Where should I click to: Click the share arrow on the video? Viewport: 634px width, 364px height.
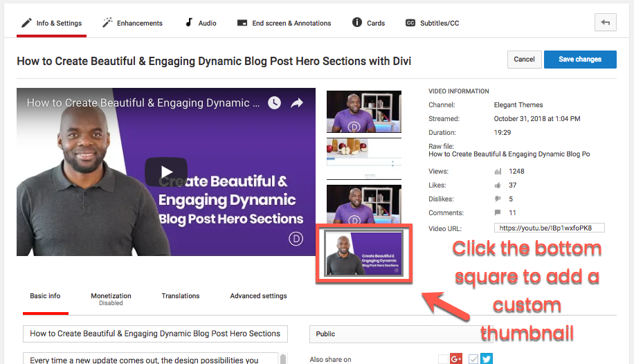(x=297, y=102)
